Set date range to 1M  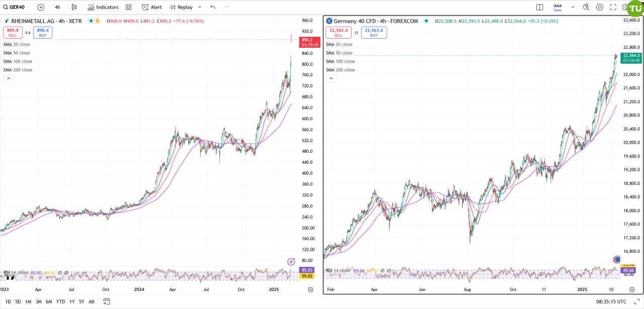pyautogui.click(x=28, y=301)
